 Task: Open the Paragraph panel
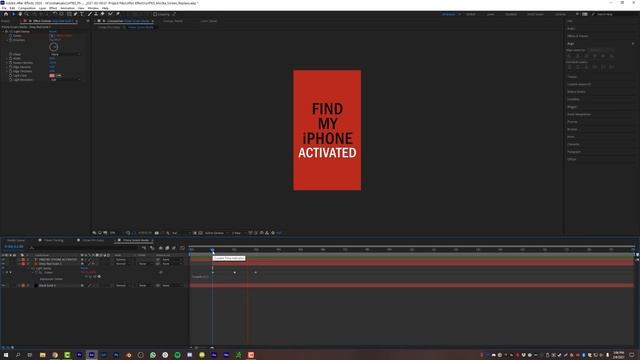[573, 152]
